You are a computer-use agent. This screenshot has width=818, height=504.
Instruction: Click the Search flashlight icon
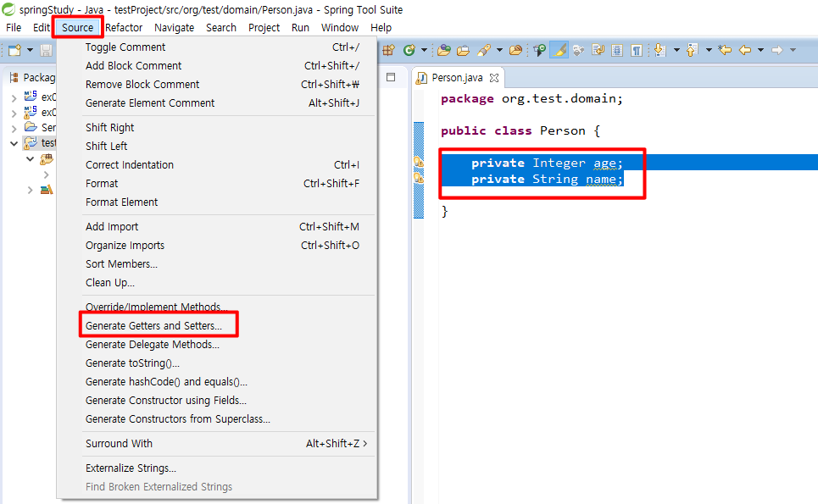484,50
